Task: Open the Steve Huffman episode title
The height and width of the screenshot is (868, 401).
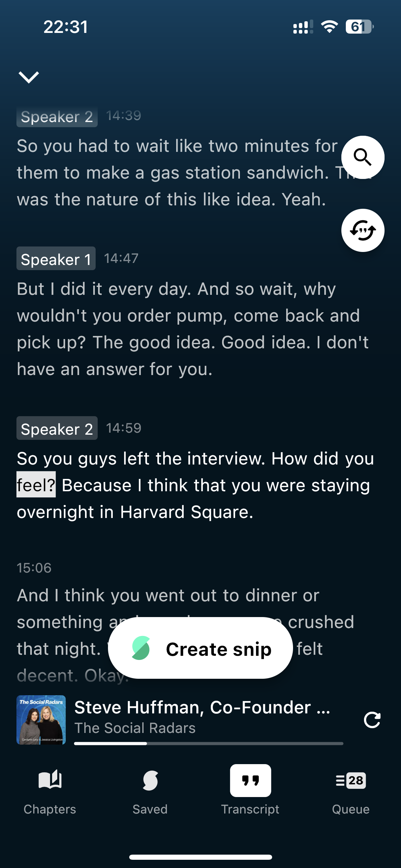Action: click(x=202, y=708)
